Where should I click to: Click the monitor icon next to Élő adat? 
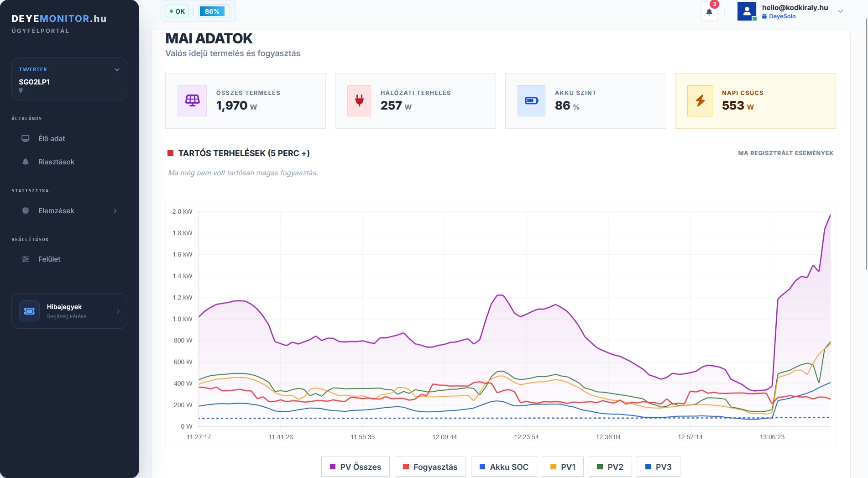tap(26, 138)
